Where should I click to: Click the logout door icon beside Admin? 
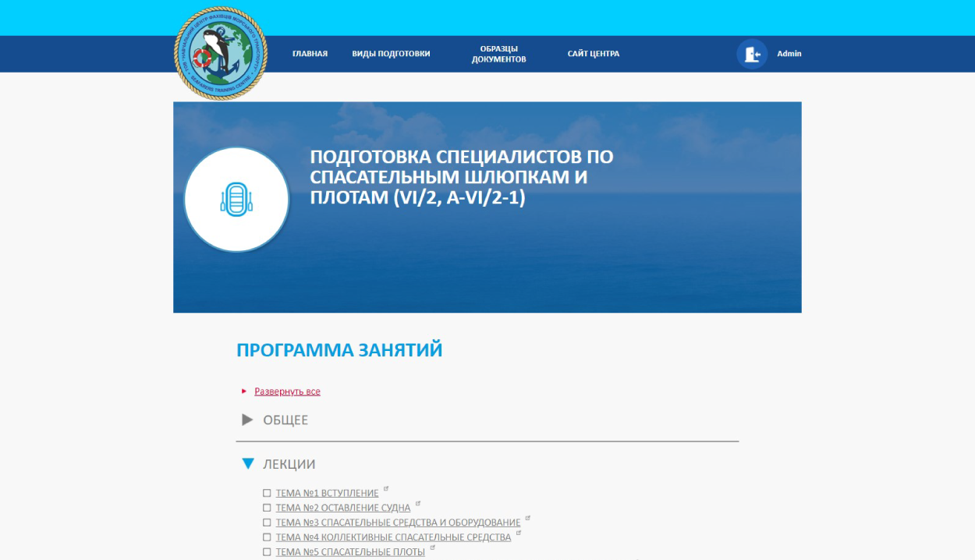[752, 54]
